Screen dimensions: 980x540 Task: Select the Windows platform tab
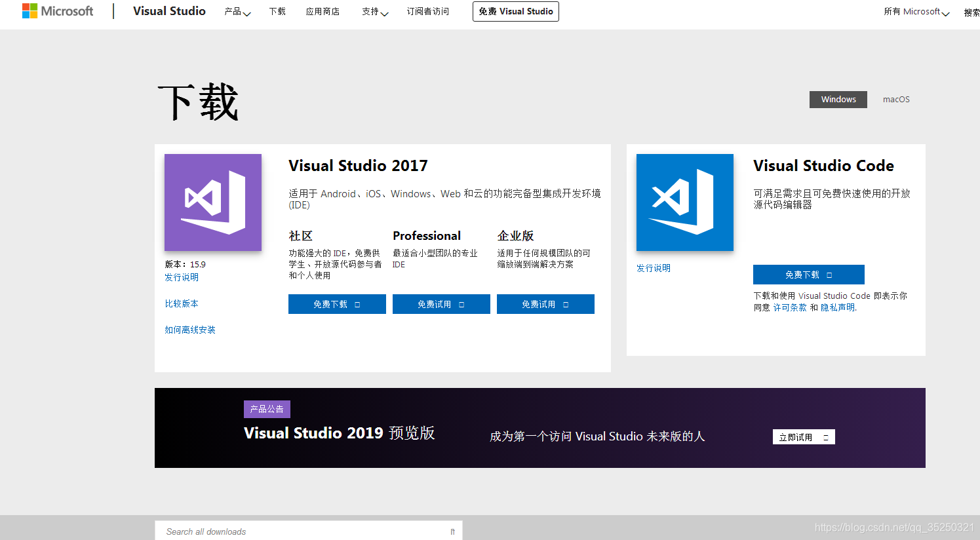pyautogui.click(x=838, y=100)
